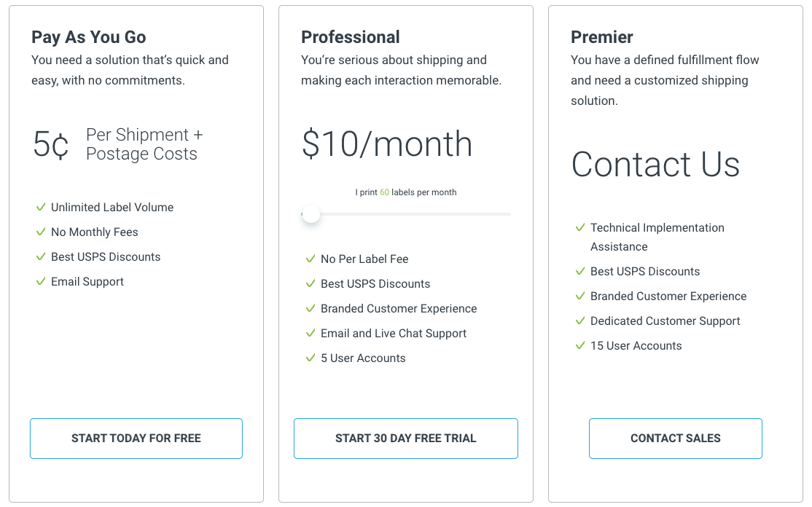
Task: Click checkmark next to 15 User Accounts
Action: coord(580,346)
